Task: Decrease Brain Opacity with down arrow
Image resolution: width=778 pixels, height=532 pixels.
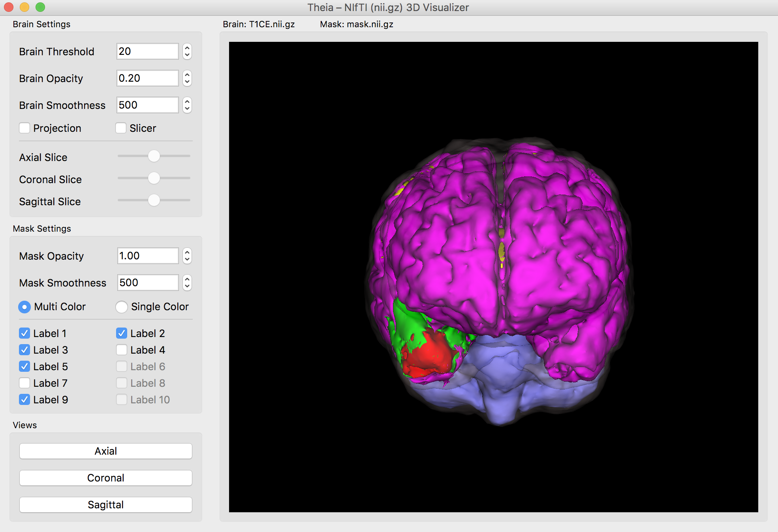Action: pos(187,82)
